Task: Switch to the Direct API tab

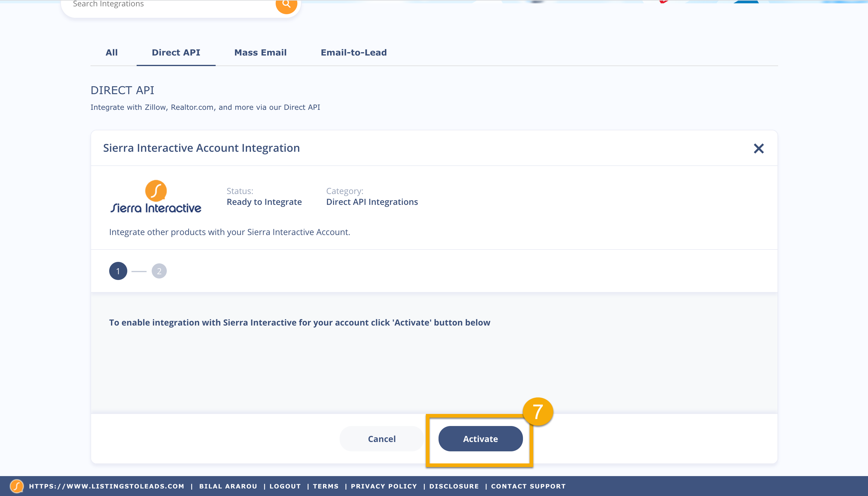Action: click(176, 52)
